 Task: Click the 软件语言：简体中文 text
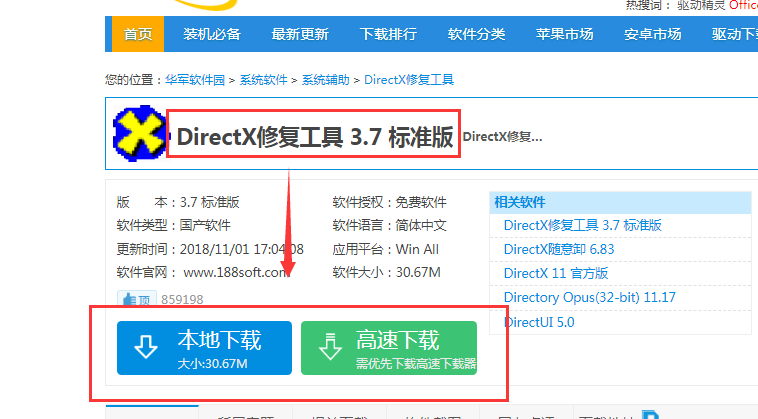tap(390, 225)
